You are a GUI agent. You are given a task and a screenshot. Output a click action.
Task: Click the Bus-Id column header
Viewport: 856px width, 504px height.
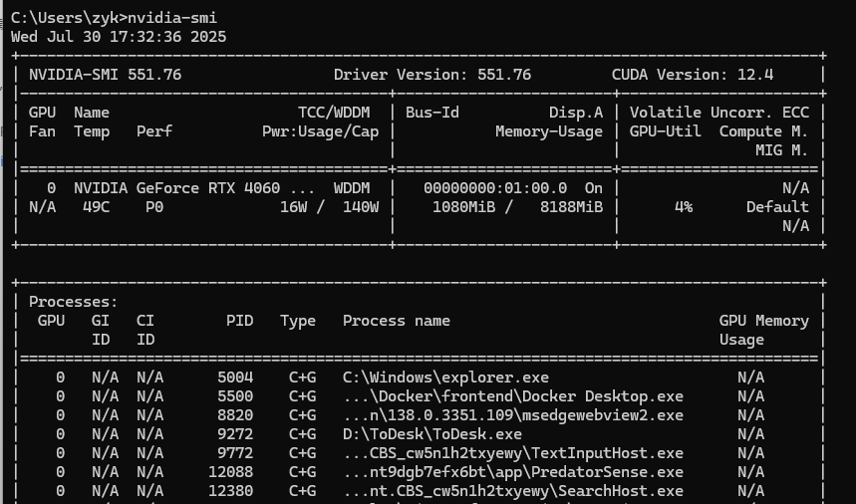(432, 113)
